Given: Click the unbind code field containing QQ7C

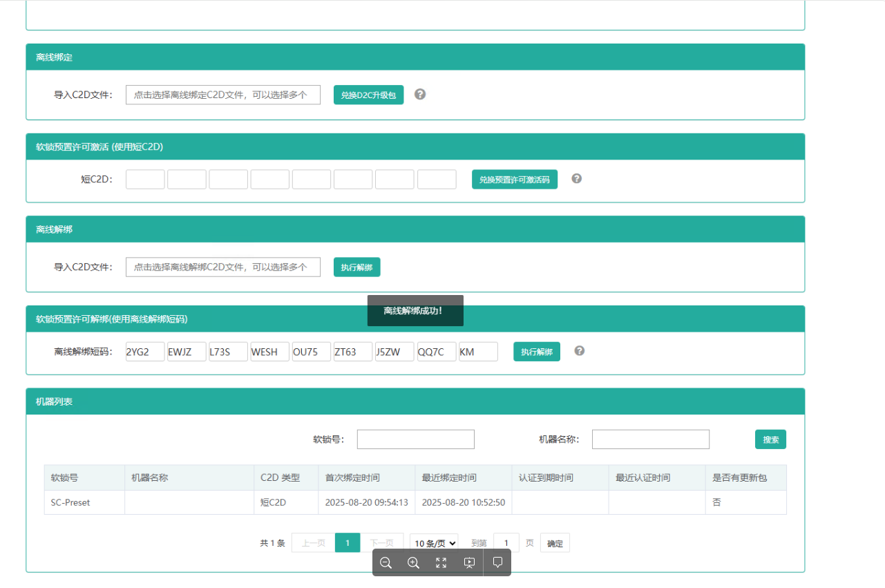Looking at the screenshot, I should pos(437,352).
